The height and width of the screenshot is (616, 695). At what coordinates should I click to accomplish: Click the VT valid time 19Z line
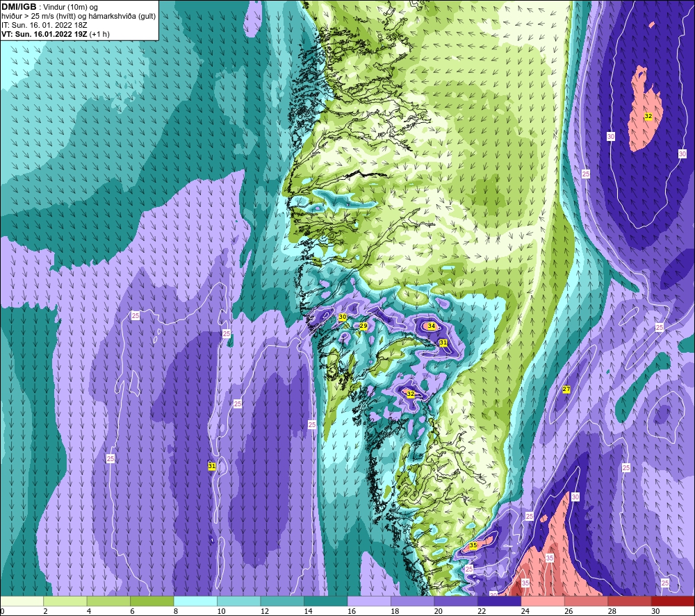point(56,34)
